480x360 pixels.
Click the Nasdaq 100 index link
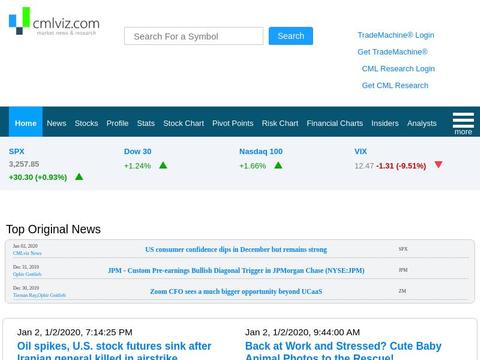click(261, 151)
